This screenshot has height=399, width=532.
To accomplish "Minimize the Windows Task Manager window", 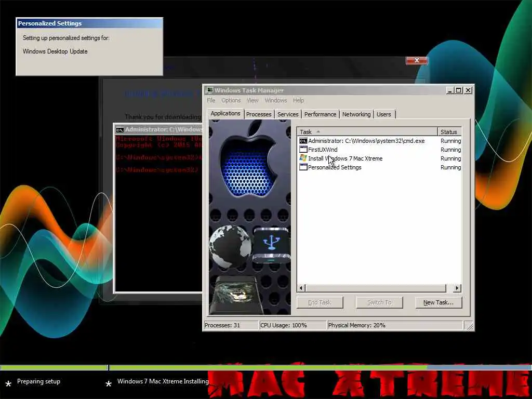I will [450, 90].
